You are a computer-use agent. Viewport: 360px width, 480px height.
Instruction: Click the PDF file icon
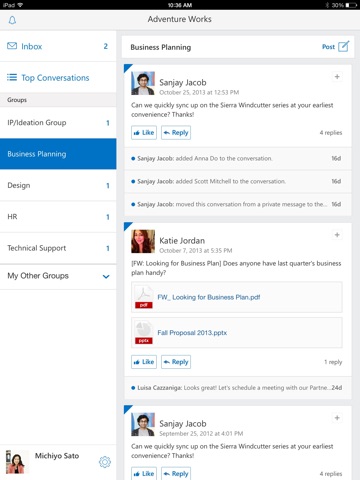[144, 297]
